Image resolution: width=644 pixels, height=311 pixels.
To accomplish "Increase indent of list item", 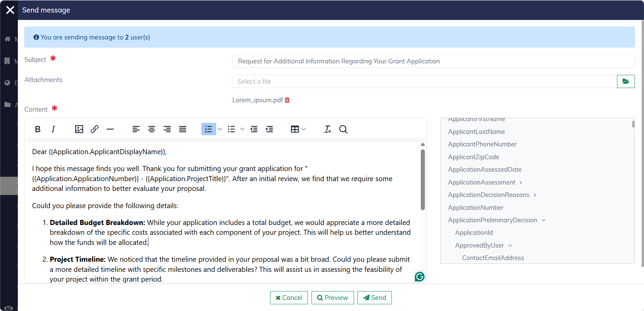I will 269,129.
